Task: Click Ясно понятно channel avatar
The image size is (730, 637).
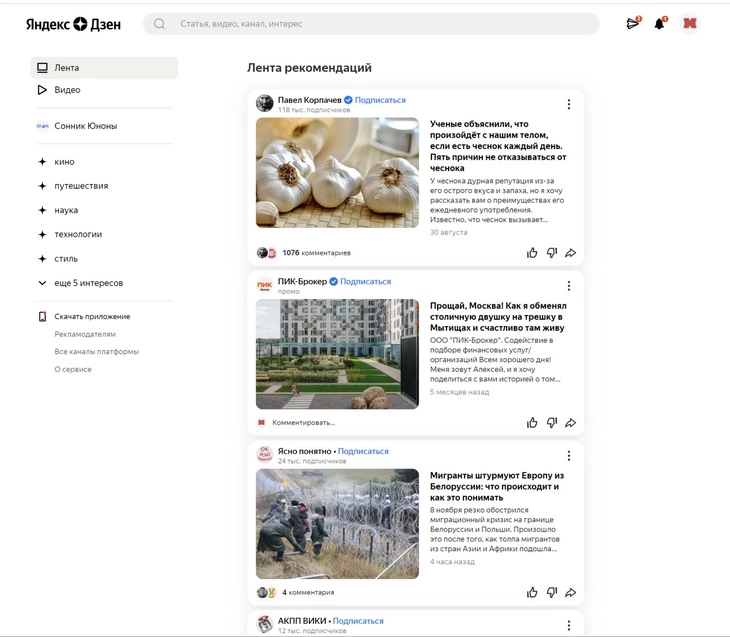Action: coord(264,454)
